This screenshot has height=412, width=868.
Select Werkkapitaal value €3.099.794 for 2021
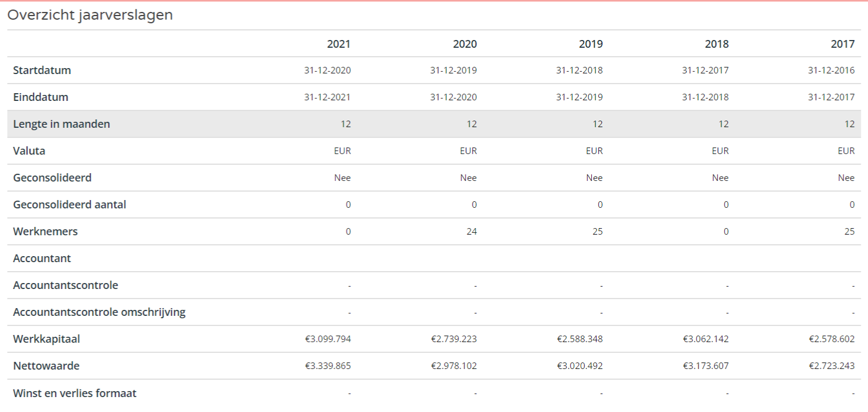pyautogui.click(x=328, y=339)
